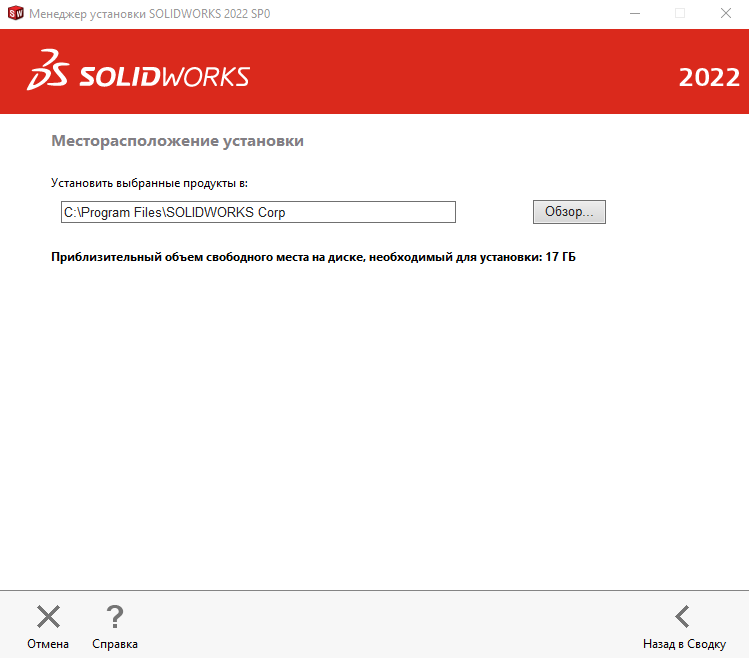The width and height of the screenshot is (749, 658).
Task: Click the Обзор... browse button
Action: (569, 212)
